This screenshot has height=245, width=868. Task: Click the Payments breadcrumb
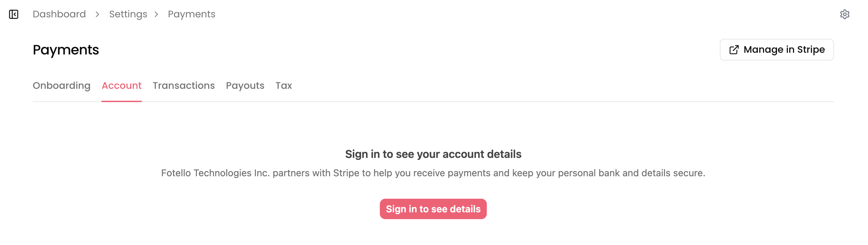[x=191, y=14]
